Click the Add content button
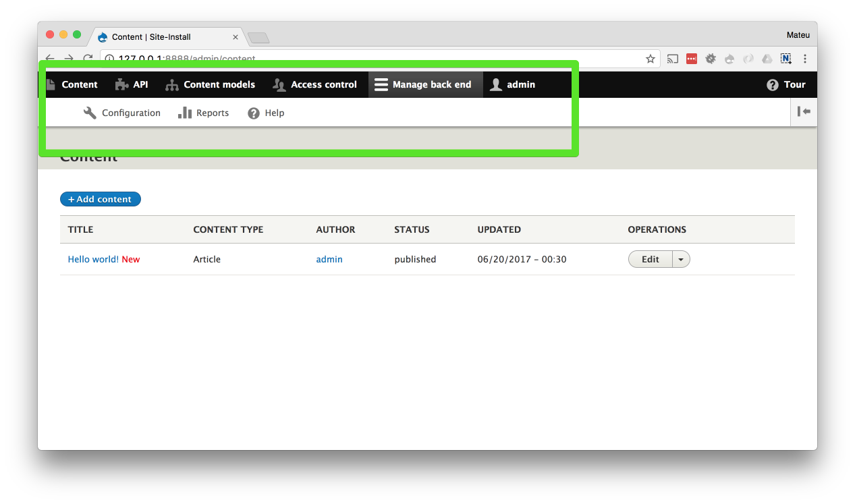The height and width of the screenshot is (504, 855). (100, 199)
